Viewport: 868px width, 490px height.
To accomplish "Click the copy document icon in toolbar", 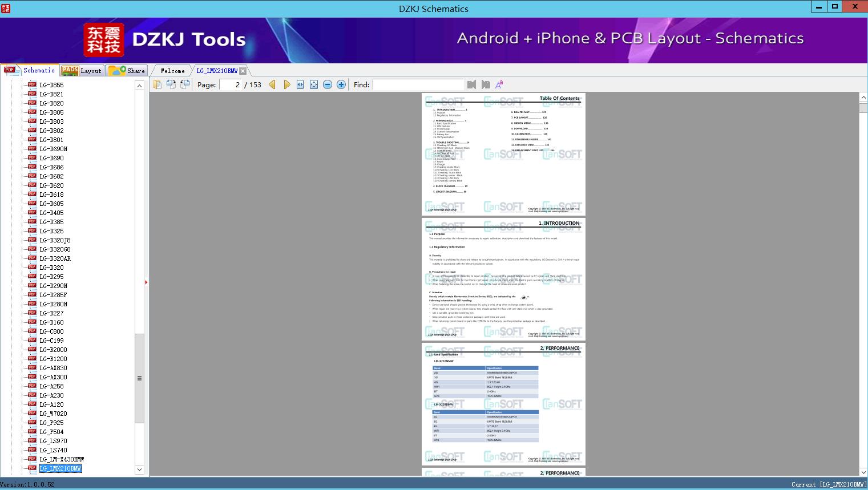I will point(158,84).
